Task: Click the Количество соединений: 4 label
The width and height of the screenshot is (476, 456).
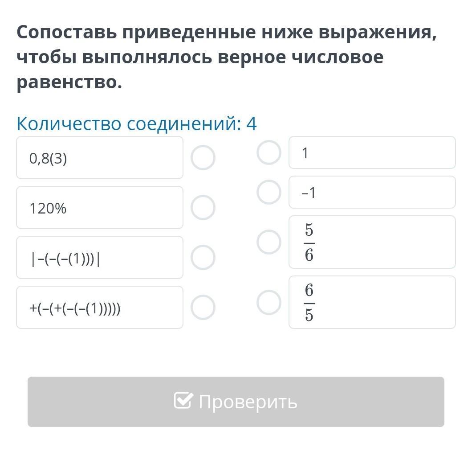Action: pos(137,124)
